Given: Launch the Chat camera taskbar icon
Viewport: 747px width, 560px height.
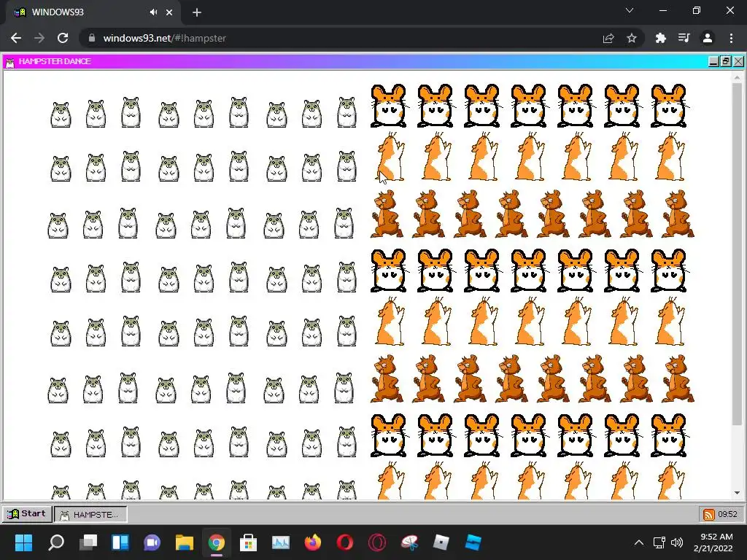Looking at the screenshot, I should tap(152, 542).
